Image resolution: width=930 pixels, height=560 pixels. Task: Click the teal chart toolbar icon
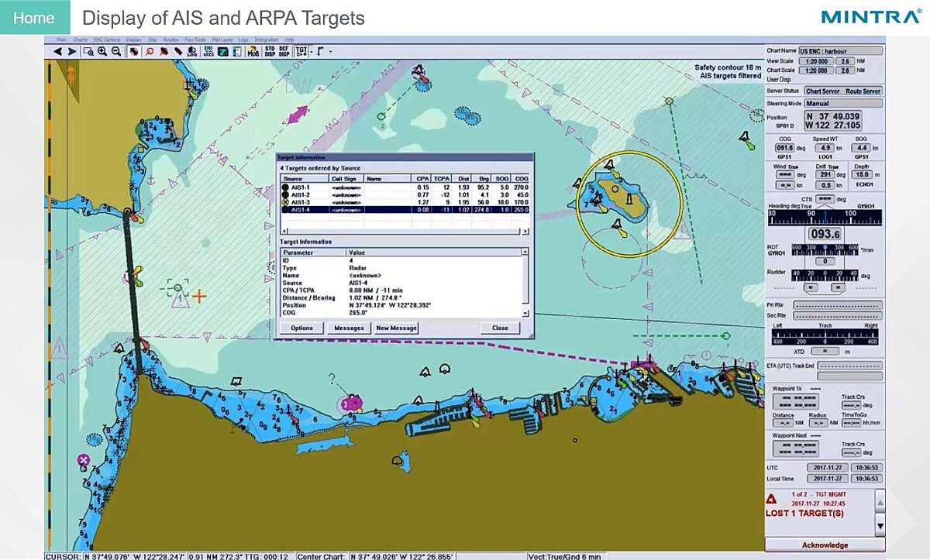tap(222, 52)
